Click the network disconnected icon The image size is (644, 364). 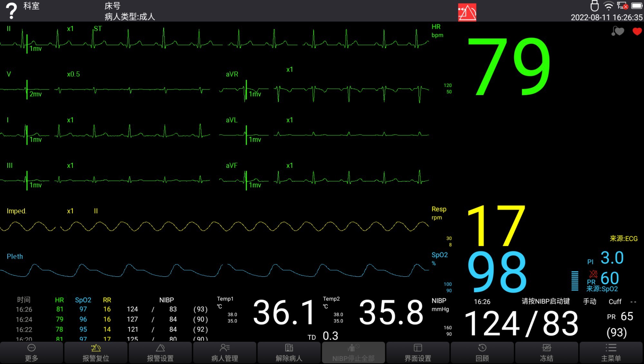click(x=622, y=6)
